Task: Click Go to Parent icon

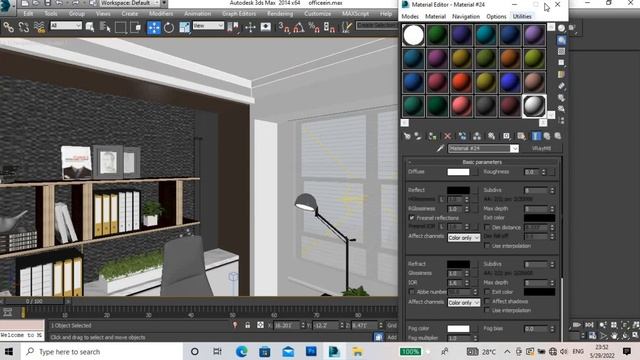Action: pyautogui.click(x=547, y=136)
